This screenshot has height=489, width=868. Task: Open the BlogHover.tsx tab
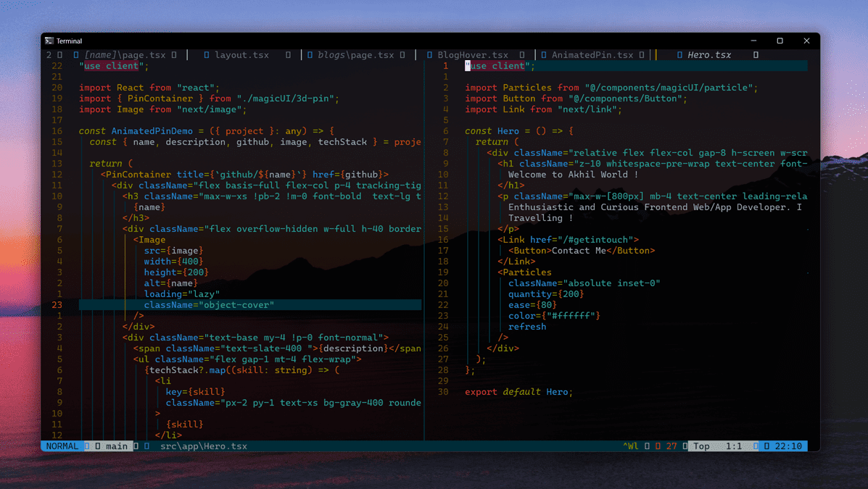pos(473,55)
